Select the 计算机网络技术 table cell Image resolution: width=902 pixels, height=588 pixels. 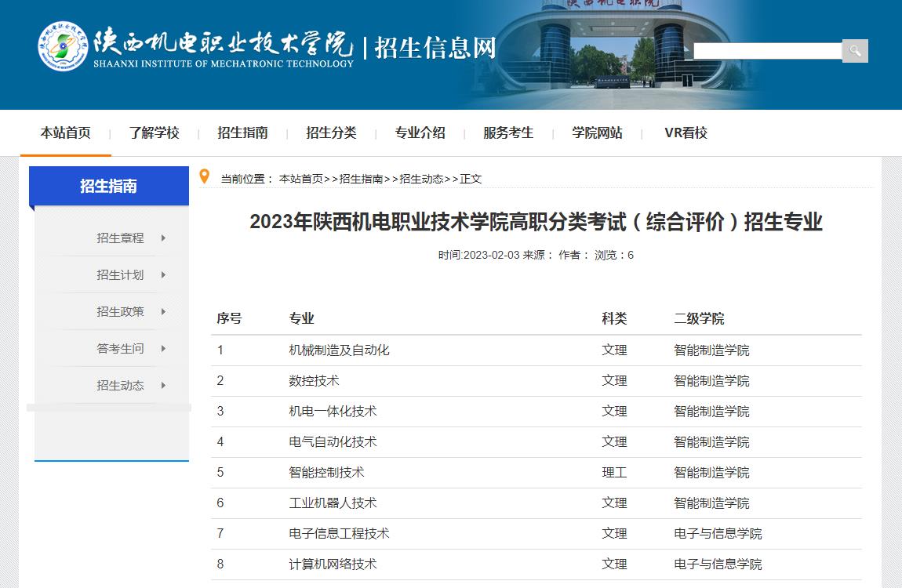pos(333,564)
